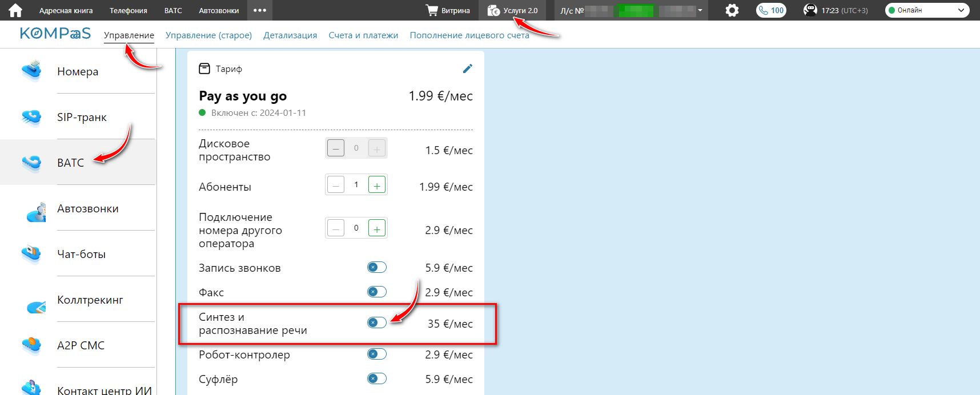Open the three-dots more menu
980x395 pixels.
[x=260, y=10]
